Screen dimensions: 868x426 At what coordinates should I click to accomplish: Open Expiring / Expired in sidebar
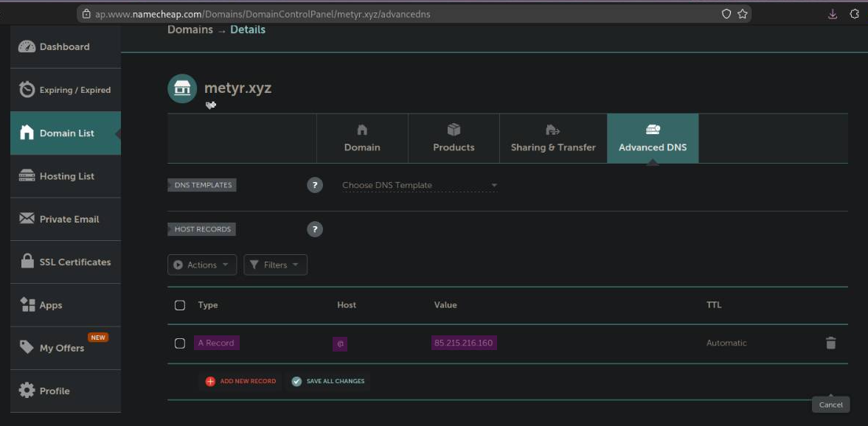[66, 90]
